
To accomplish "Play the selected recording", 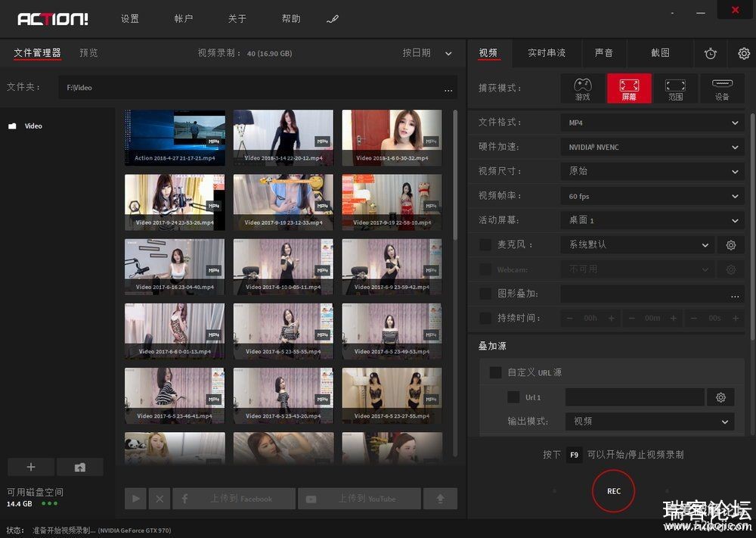I will pos(136,499).
